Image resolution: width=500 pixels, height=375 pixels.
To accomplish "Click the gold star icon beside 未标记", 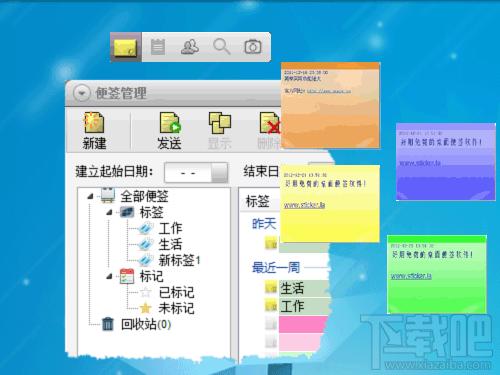I will coord(146,308).
